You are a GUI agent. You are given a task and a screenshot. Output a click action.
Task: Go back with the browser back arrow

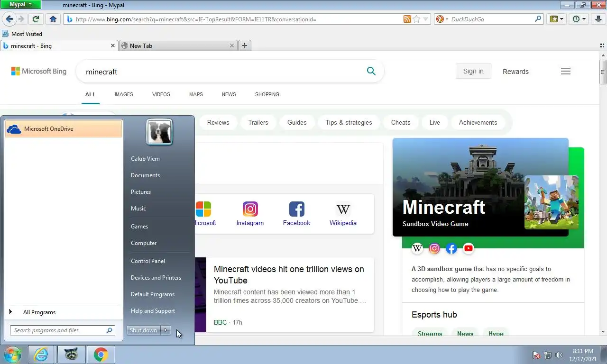tap(9, 19)
